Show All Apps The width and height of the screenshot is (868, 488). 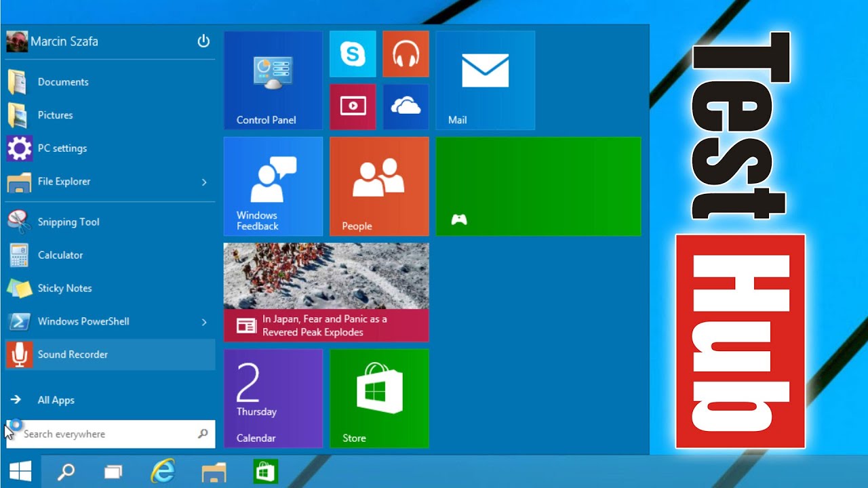pyautogui.click(x=110, y=400)
